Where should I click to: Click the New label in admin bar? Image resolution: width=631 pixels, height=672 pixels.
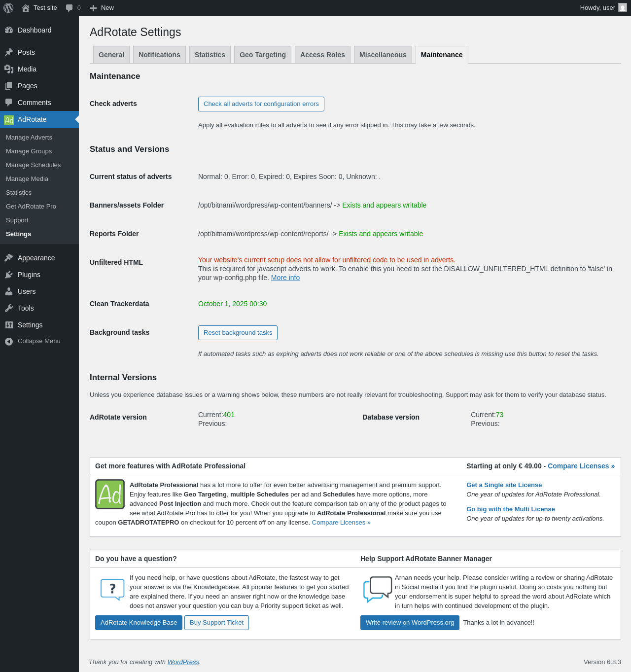[x=107, y=8]
